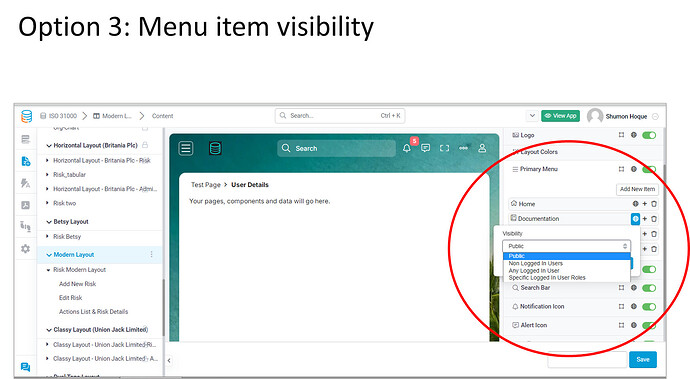Screen dimensions: 690x379
Task: Click the user profile icon in the preview header
Action: (482, 148)
